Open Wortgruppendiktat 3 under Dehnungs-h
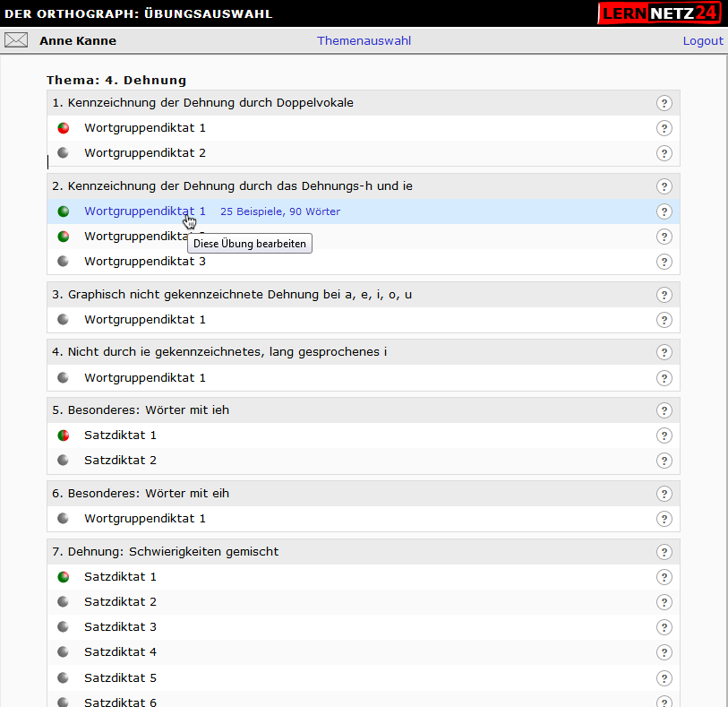 coord(145,262)
